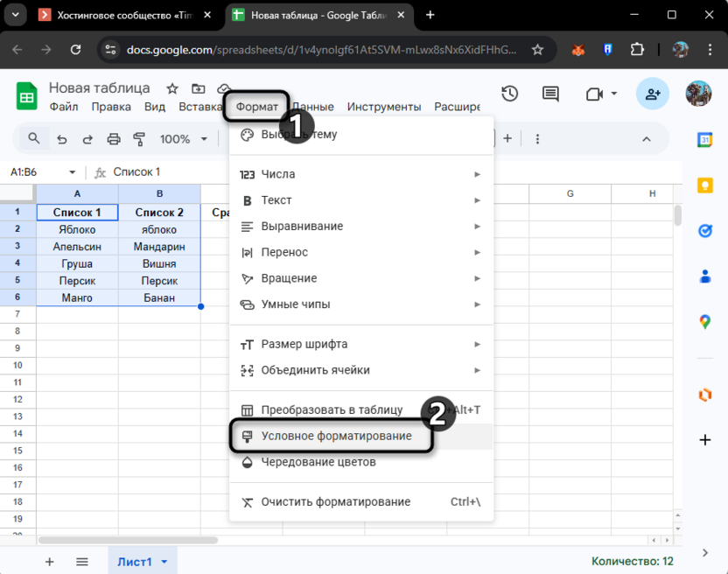Search the menus with the magnifier
728x574 pixels.
(35, 138)
